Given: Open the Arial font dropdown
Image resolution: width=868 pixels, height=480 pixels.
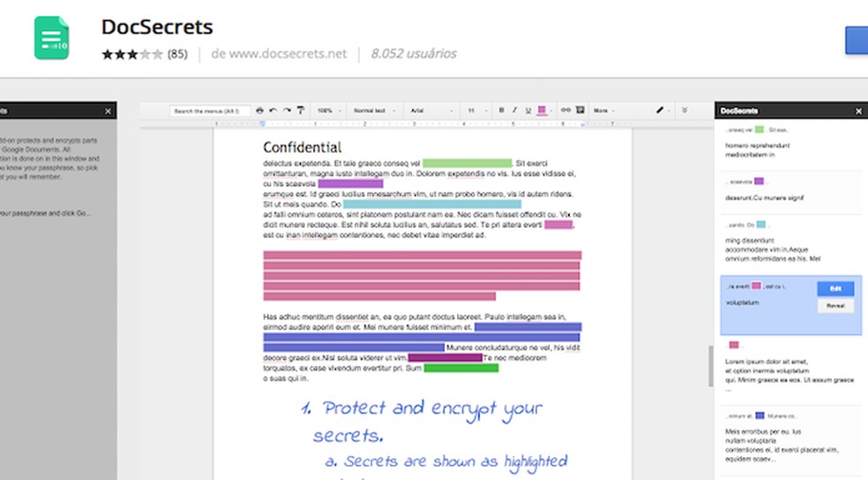Looking at the screenshot, I should tap(431, 110).
